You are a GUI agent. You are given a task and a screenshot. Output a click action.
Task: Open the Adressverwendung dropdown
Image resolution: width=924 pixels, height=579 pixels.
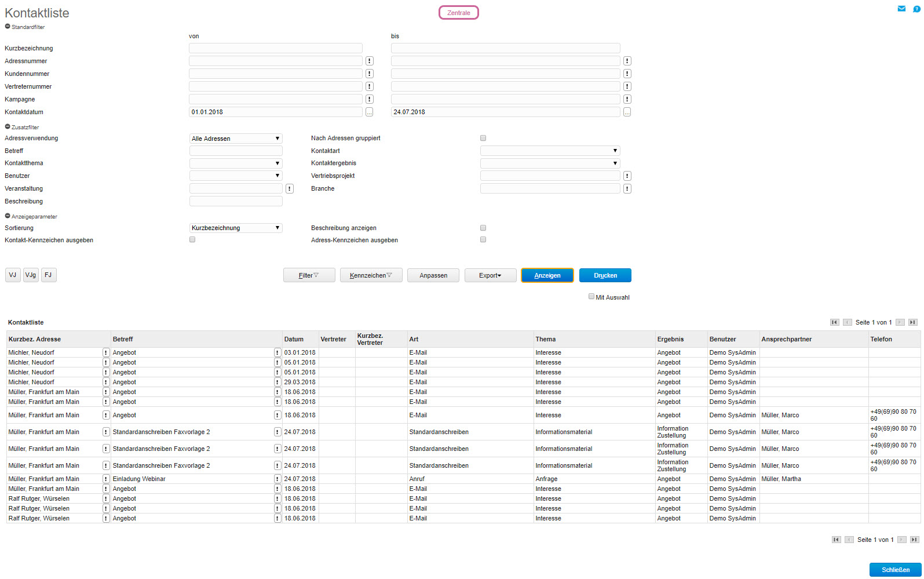(x=236, y=139)
